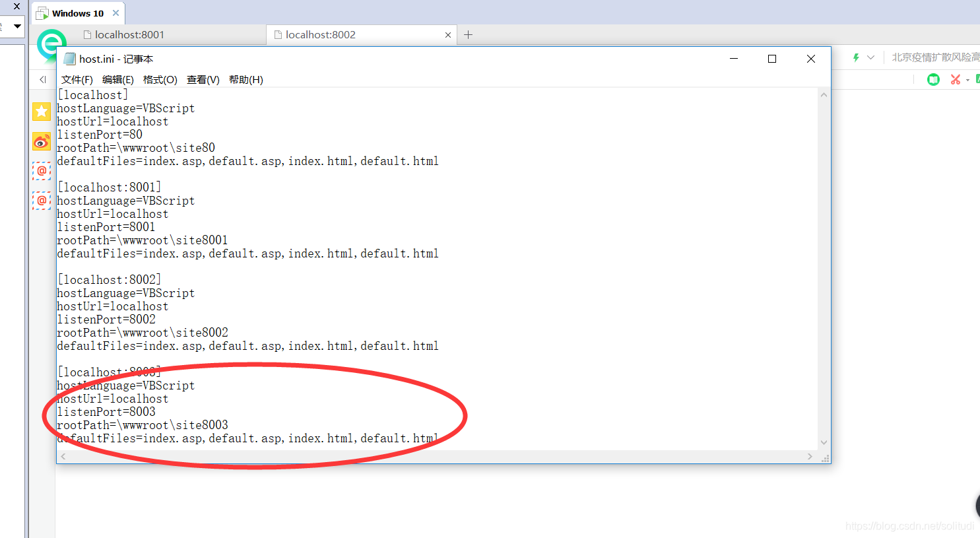Open the second @ mail sidebar icon
980x538 pixels.
(42, 200)
